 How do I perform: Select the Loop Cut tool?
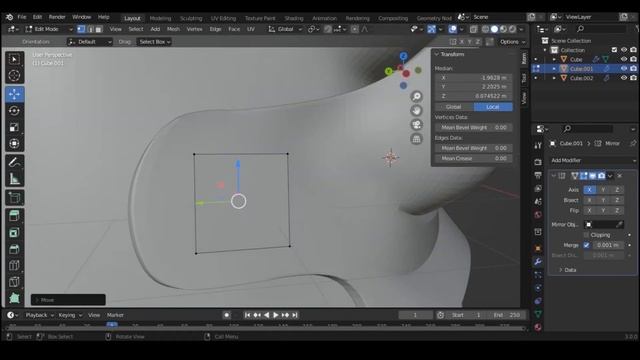(14, 265)
